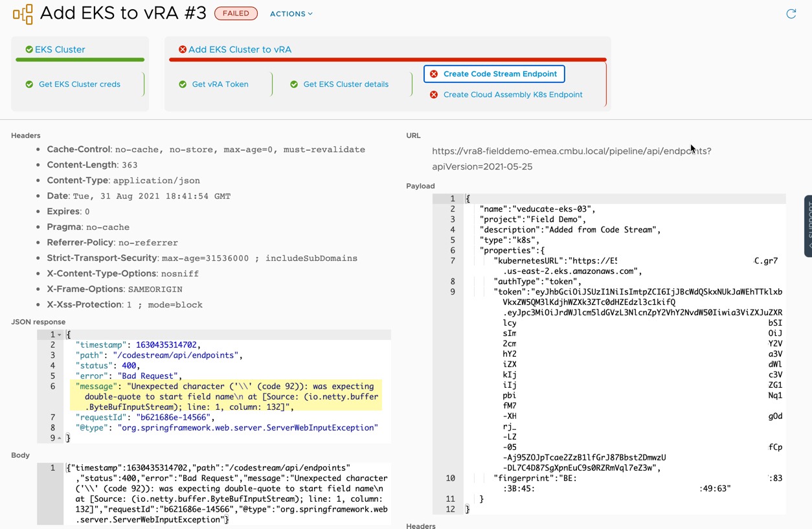The width and height of the screenshot is (812, 529).
Task: Click the Referrer-Policy no-referrer header
Action: click(112, 243)
